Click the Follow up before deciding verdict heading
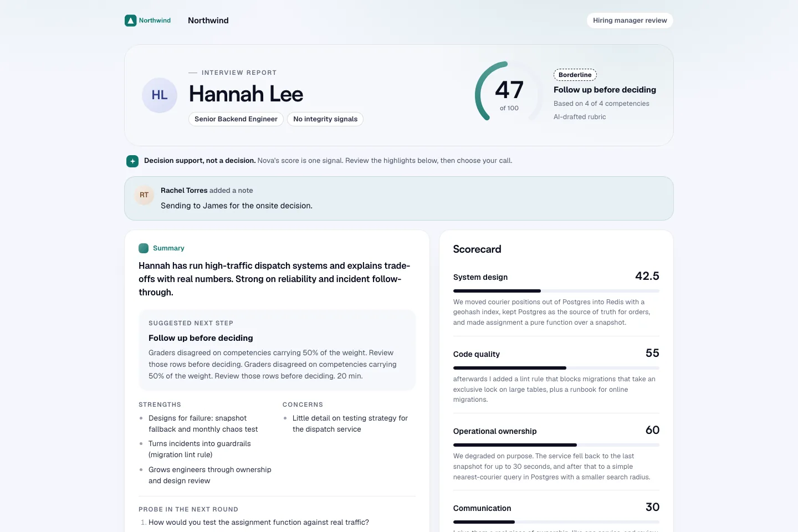The image size is (798, 532). click(x=605, y=90)
